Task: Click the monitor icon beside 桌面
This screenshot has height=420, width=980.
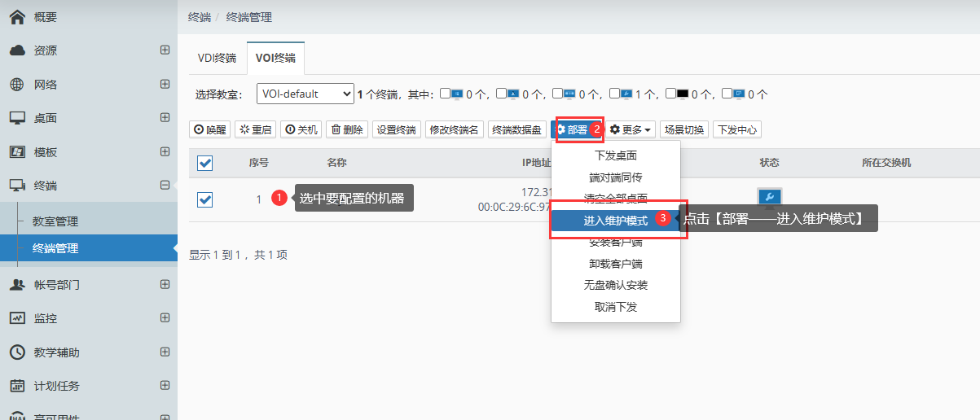Action: (x=16, y=118)
